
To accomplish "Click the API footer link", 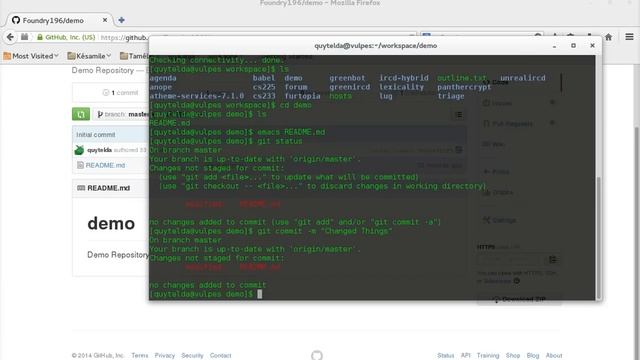I will click(x=466, y=356).
